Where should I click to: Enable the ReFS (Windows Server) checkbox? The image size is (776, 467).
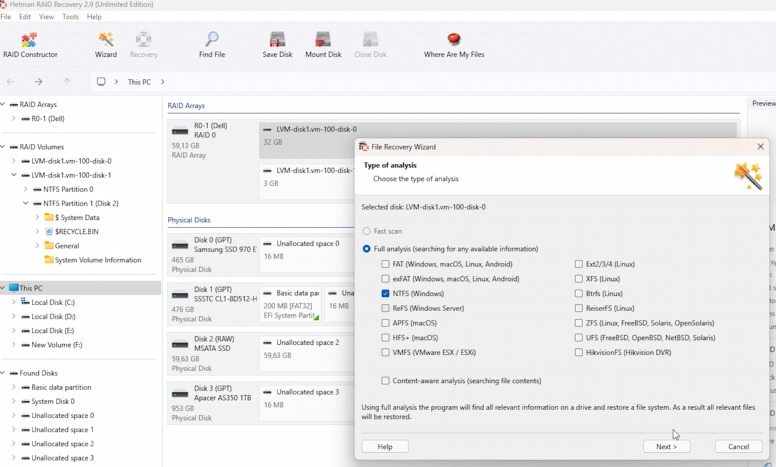pyautogui.click(x=385, y=308)
